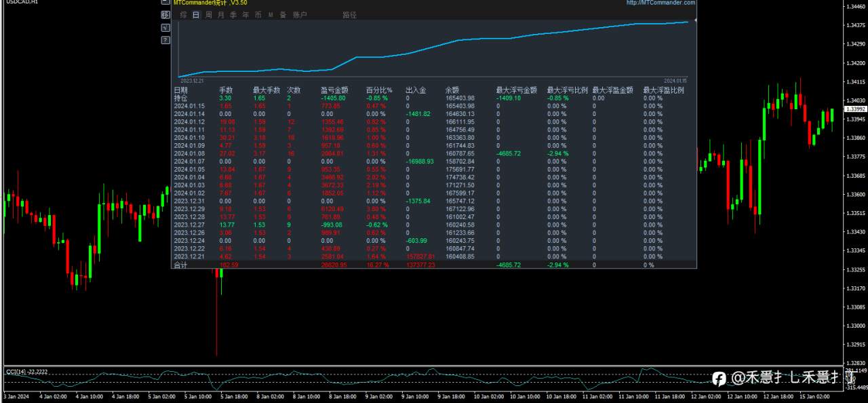
Task: Select the 币 currency tab
Action: 258,15
